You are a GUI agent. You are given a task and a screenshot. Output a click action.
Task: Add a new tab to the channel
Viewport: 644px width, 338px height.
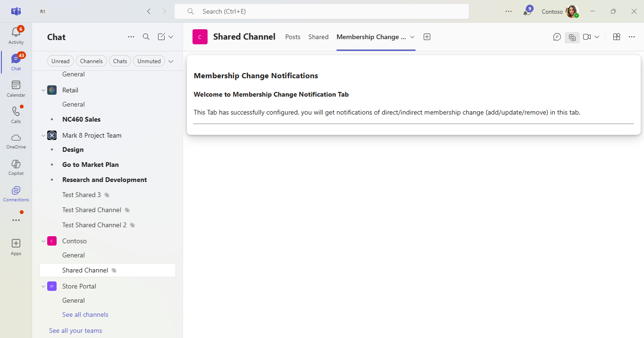click(x=427, y=37)
